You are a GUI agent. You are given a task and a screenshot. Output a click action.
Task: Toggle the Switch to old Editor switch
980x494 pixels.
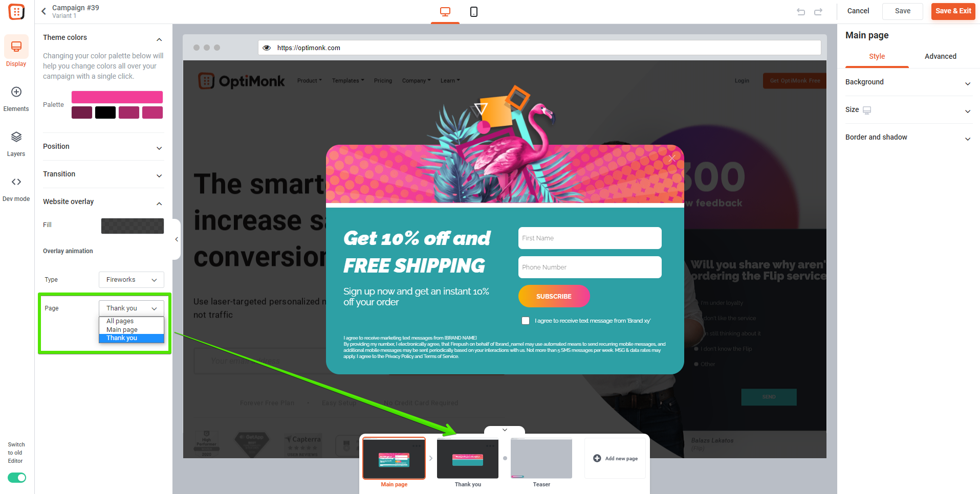pyautogui.click(x=17, y=478)
